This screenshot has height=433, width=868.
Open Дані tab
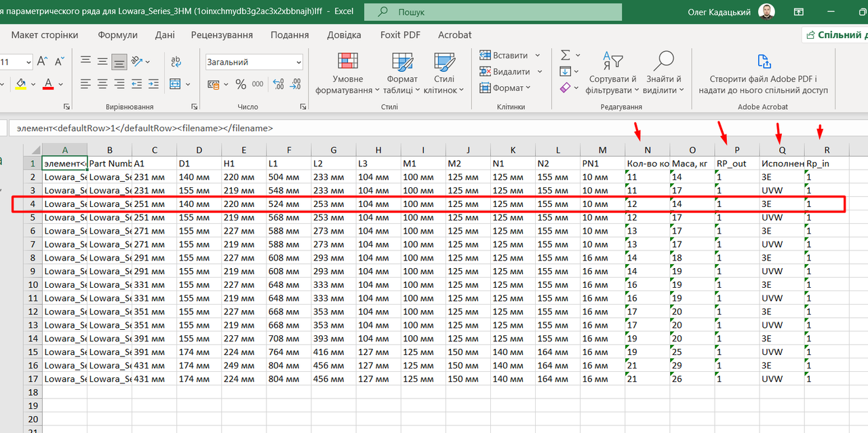pyautogui.click(x=165, y=35)
